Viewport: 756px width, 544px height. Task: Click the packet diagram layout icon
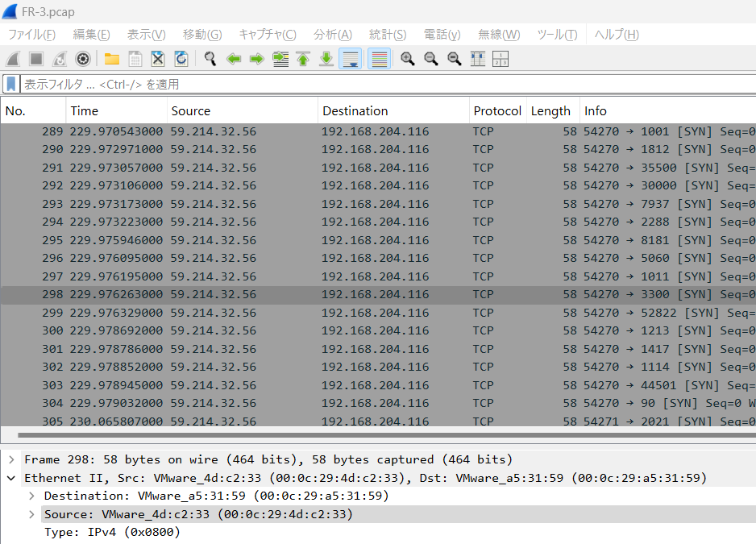(x=501, y=59)
